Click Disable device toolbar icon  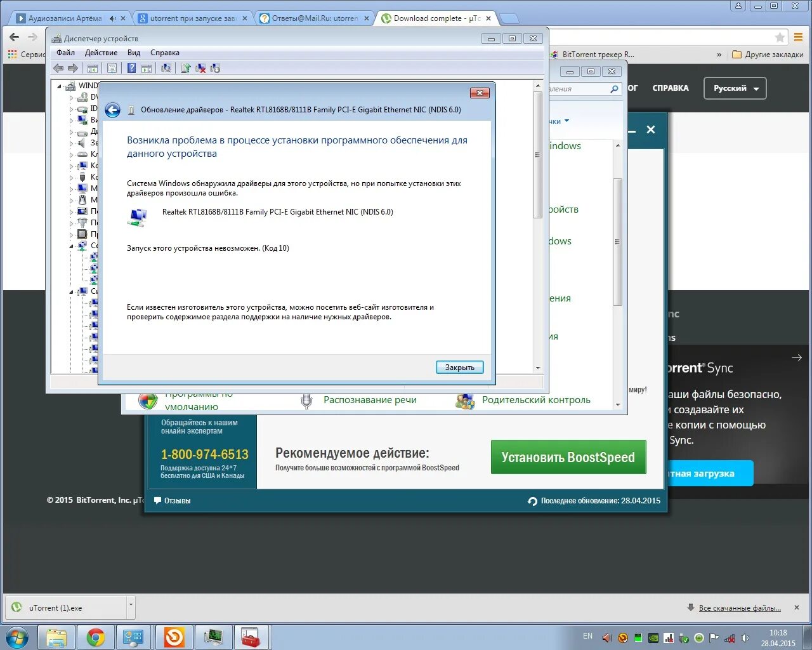pos(215,68)
